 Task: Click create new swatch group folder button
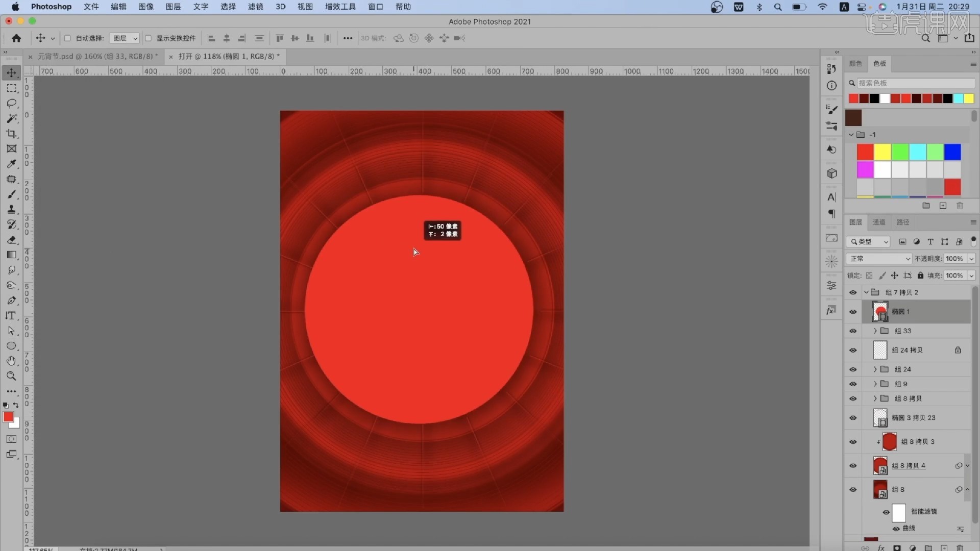(926, 206)
